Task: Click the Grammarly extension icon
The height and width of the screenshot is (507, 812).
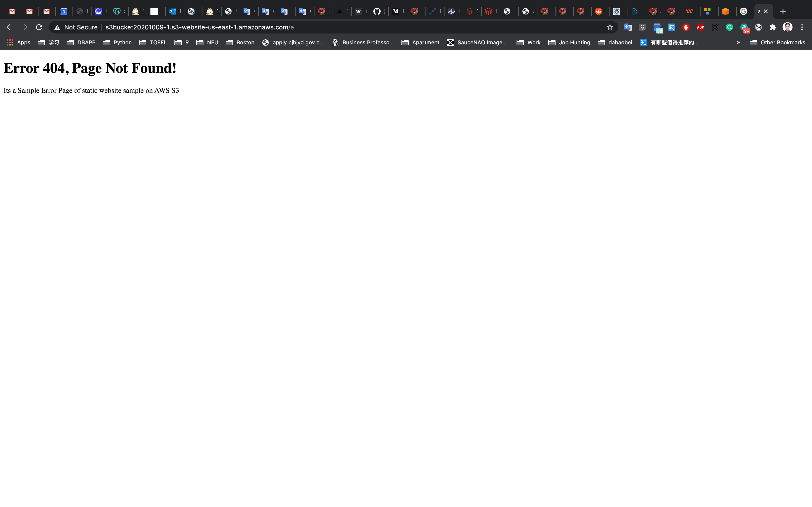Action: 729,27
